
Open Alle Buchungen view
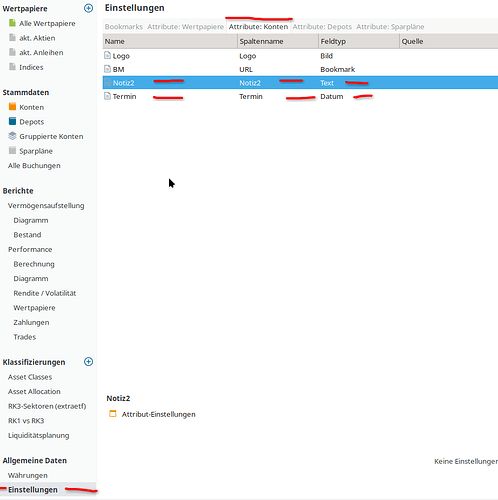pos(34,166)
